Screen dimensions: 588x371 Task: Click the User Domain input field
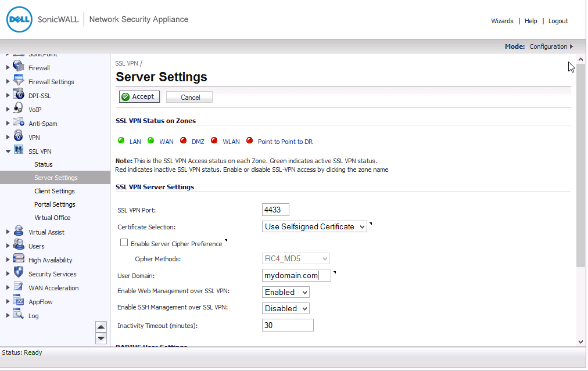pos(297,275)
